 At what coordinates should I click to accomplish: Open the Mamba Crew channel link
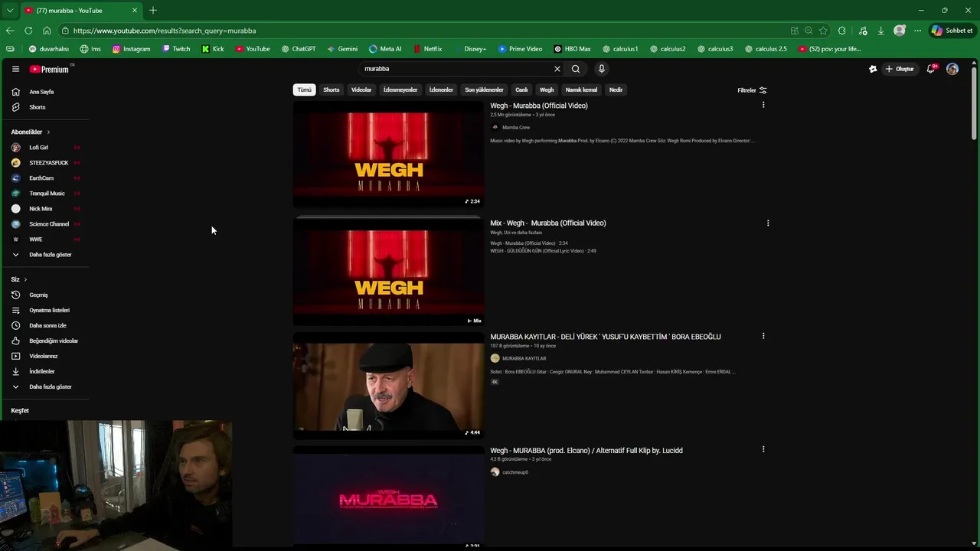[516, 128]
